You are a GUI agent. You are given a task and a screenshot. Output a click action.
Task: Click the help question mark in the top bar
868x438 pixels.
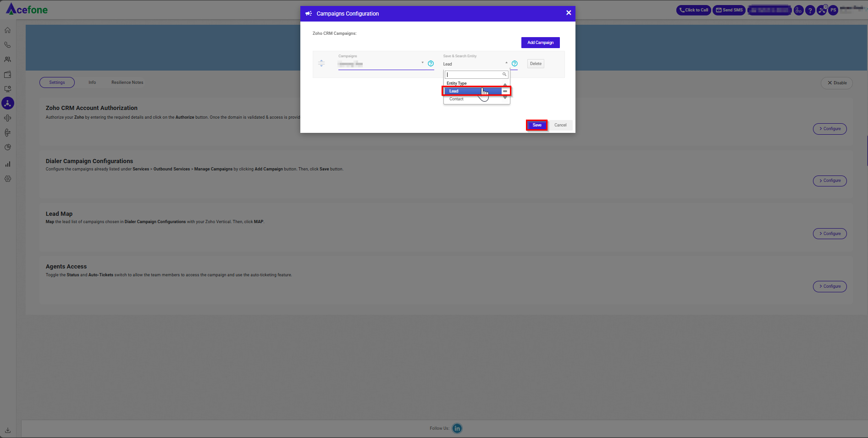[810, 10]
